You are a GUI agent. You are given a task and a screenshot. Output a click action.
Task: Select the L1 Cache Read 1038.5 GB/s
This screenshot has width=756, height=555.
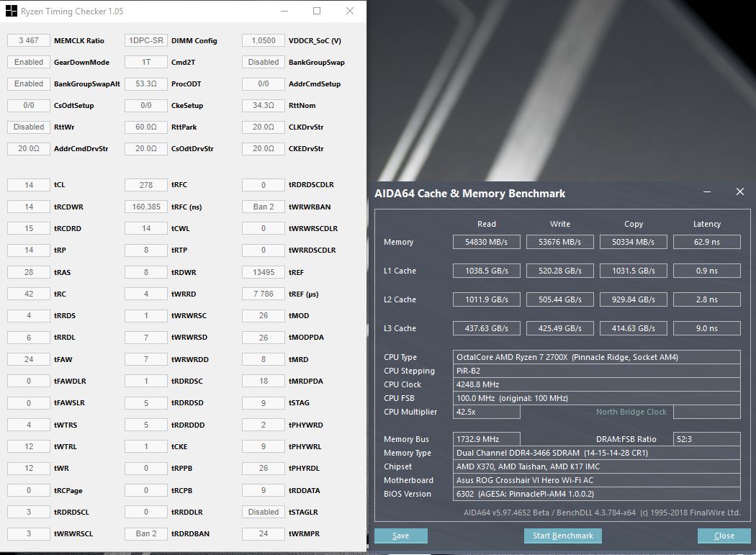click(x=487, y=271)
